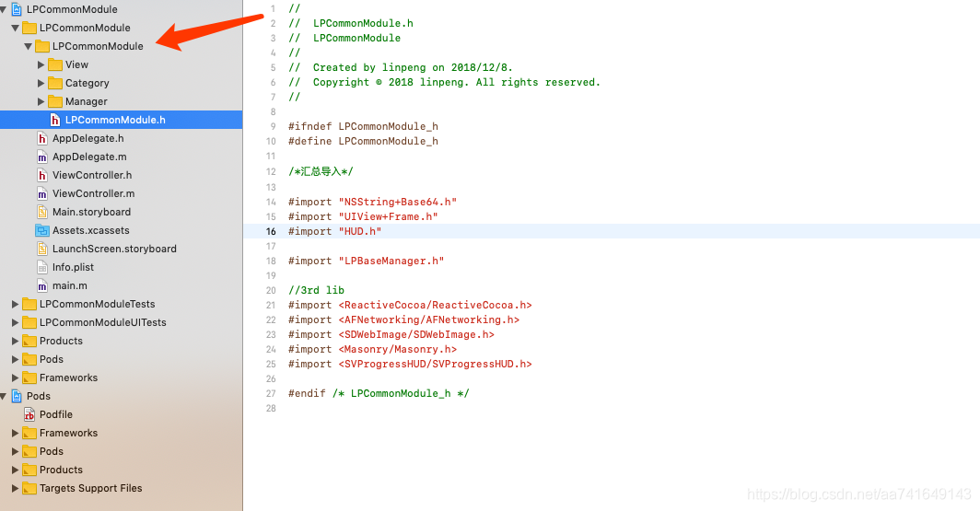980x511 pixels.
Task: Open ViewController.m file
Action: click(94, 193)
